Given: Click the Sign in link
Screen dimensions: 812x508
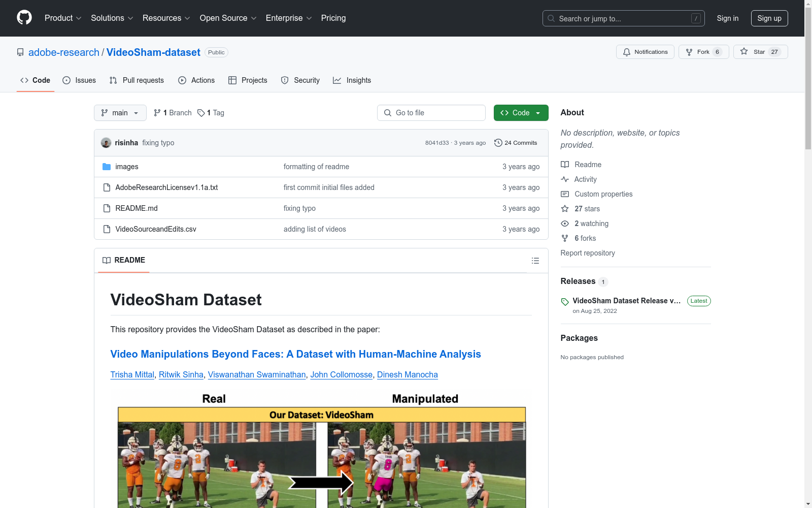Looking at the screenshot, I should [x=728, y=18].
